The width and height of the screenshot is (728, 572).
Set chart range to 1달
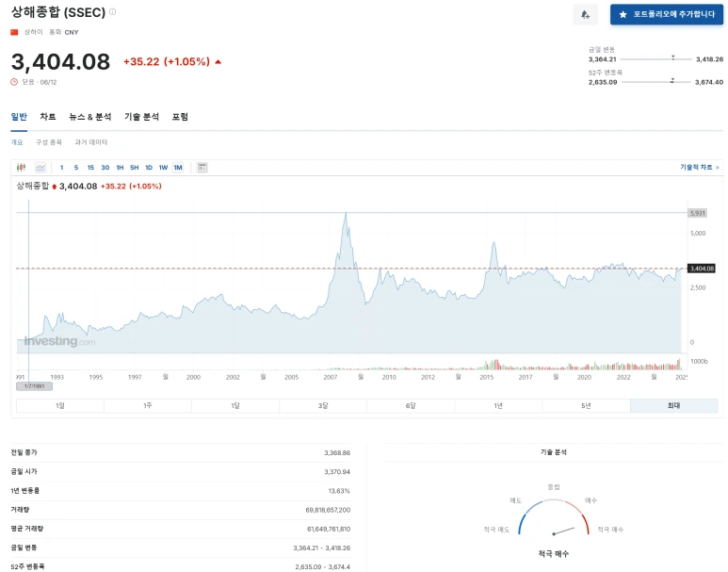(235, 405)
